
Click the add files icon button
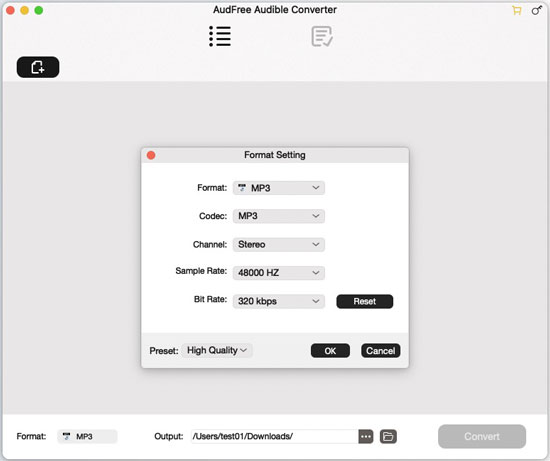38,67
